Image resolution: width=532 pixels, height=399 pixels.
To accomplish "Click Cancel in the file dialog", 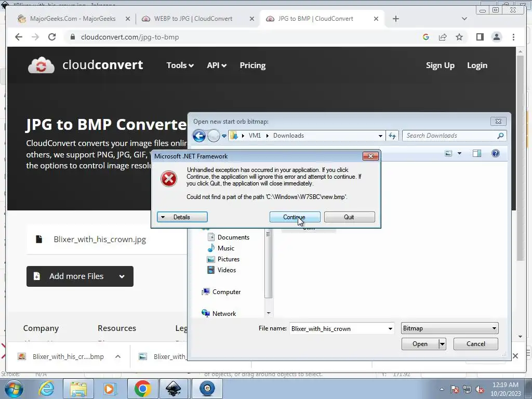I will pyautogui.click(x=476, y=344).
